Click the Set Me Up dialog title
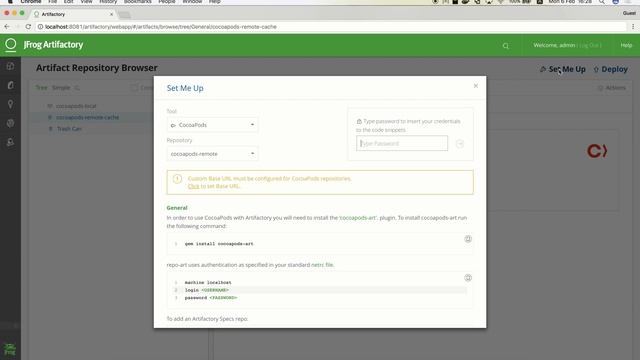The image size is (640, 360). (x=185, y=88)
